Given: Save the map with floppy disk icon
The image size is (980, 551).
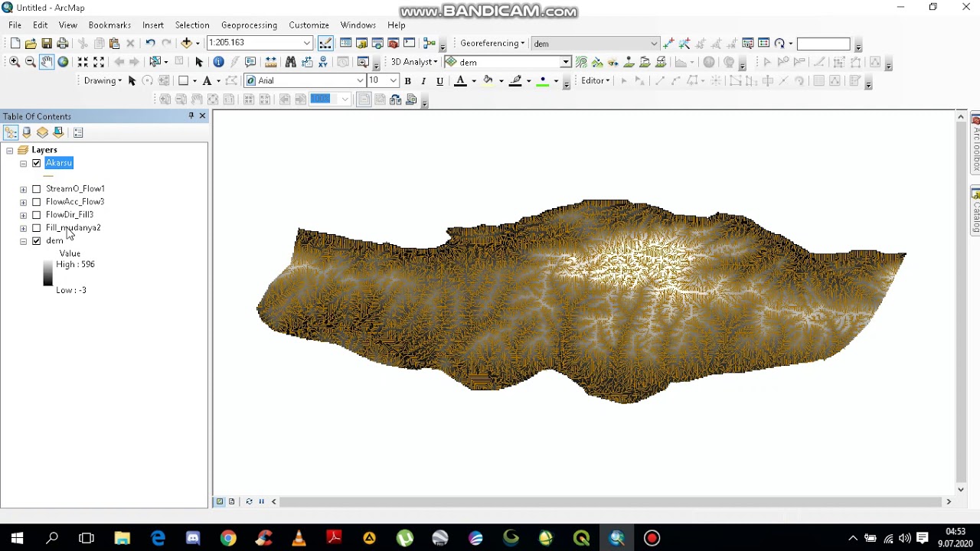Looking at the screenshot, I should pos(47,44).
